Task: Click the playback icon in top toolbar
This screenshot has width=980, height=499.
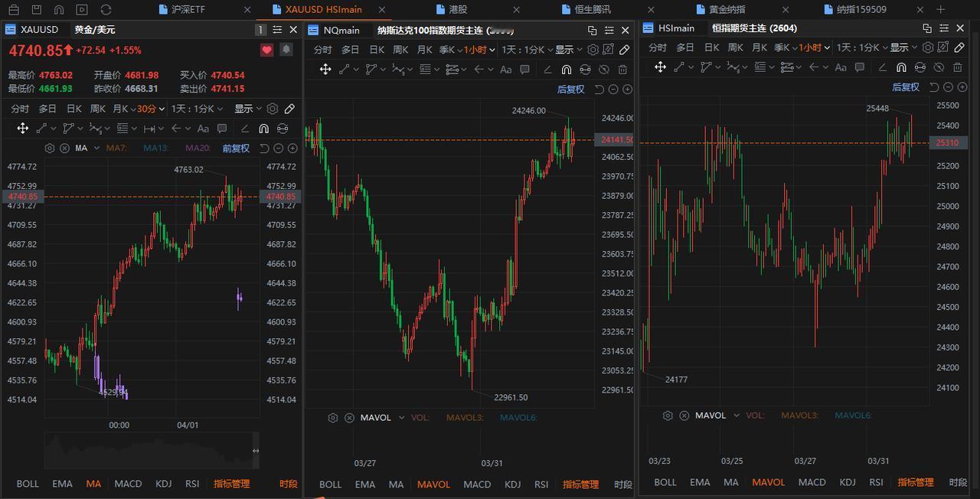Action: tap(82, 9)
